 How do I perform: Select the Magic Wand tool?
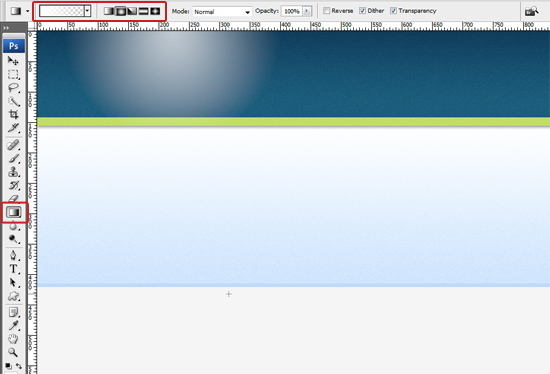tap(13, 101)
